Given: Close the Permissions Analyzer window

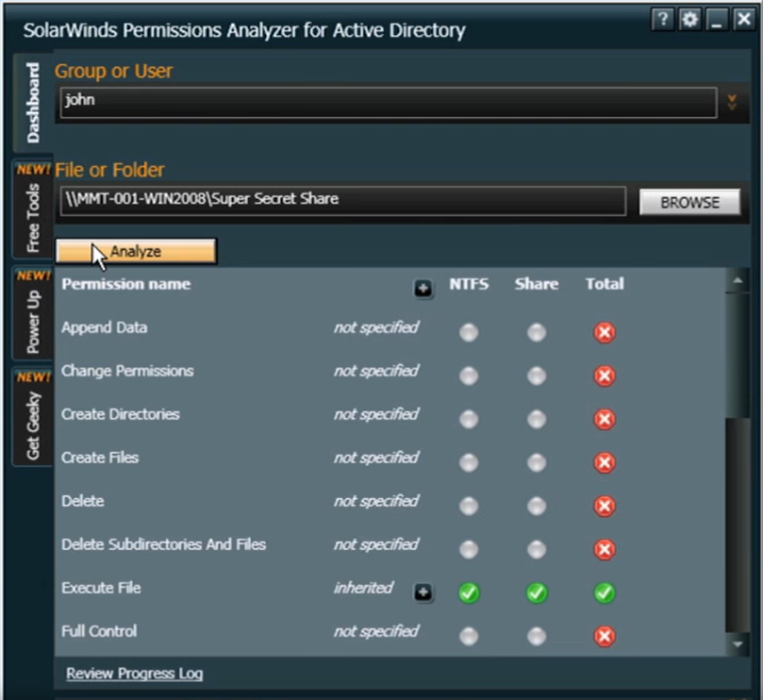Looking at the screenshot, I should [x=744, y=20].
